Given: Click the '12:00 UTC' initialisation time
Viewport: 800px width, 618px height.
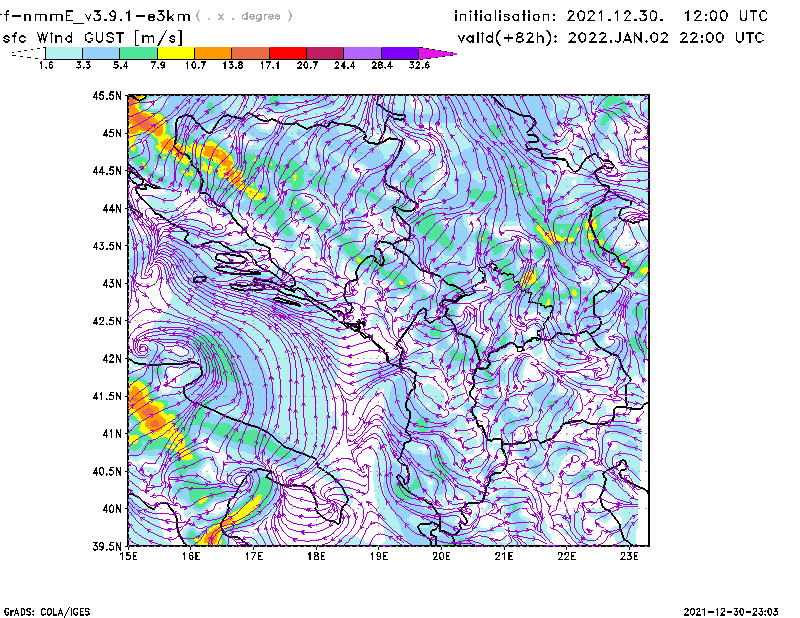Looking at the screenshot, I should click(726, 16).
